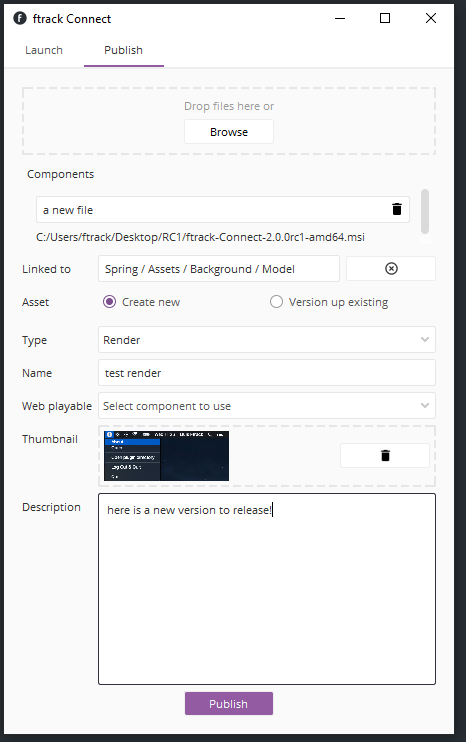Viewport: 466px width, 742px height.
Task: Click the purple Publish button
Action: [x=229, y=704]
